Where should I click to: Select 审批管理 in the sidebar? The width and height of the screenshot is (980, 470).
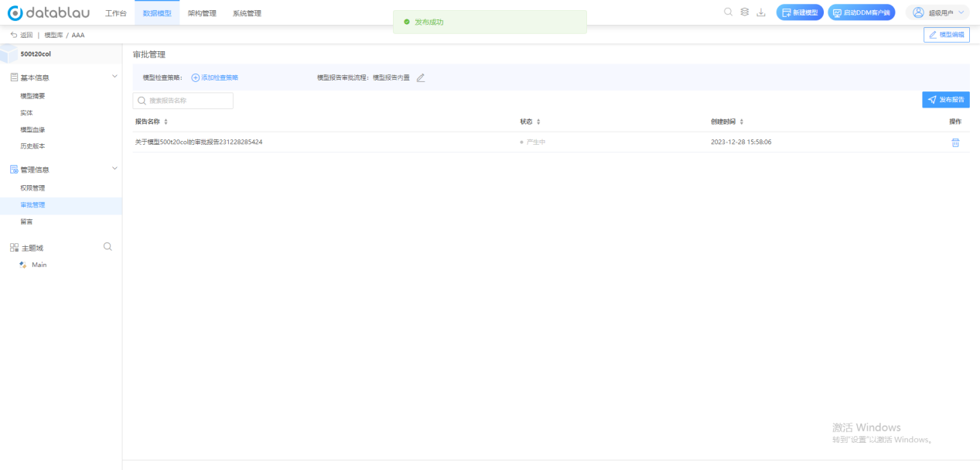[x=61, y=205]
